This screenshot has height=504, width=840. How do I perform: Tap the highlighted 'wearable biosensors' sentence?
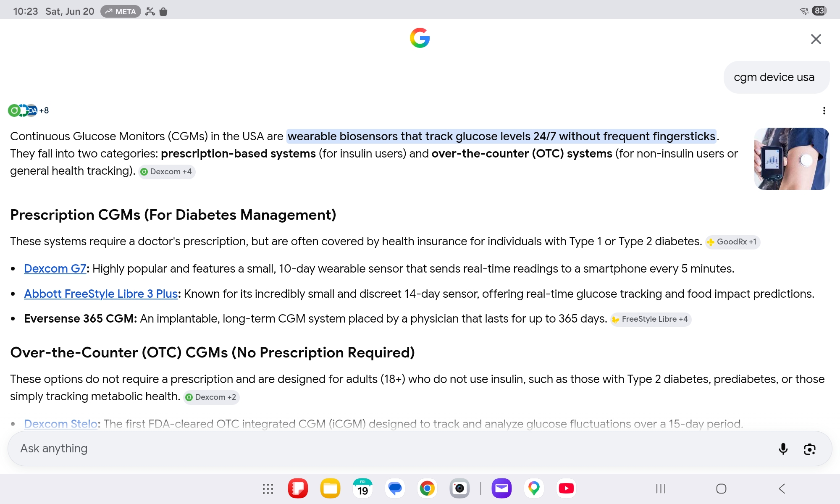[x=501, y=136]
